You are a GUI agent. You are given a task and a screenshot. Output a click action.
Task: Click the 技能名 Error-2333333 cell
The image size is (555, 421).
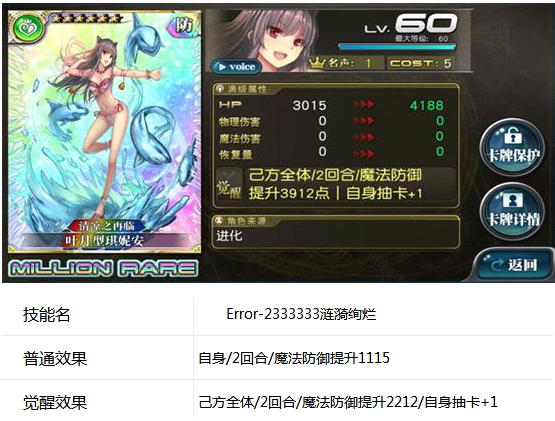pyautogui.click(x=301, y=314)
